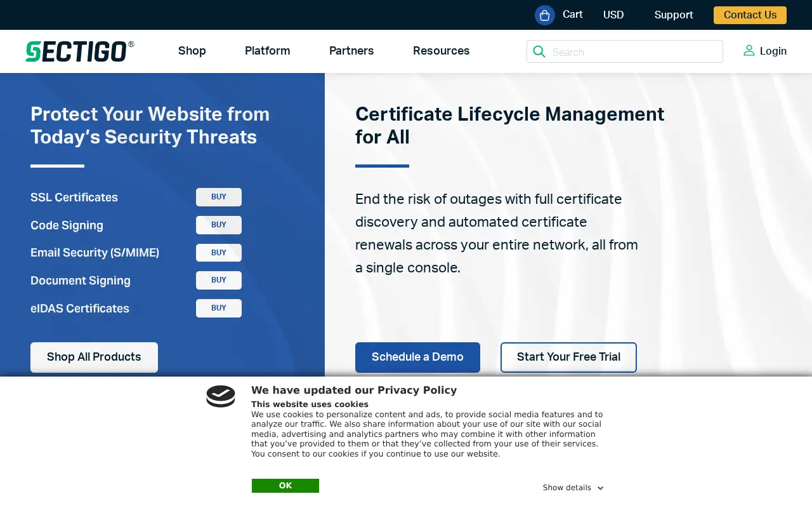Image resolution: width=812 pixels, height=508 pixels.
Task: Open the Platform menu
Action: point(268,51)
